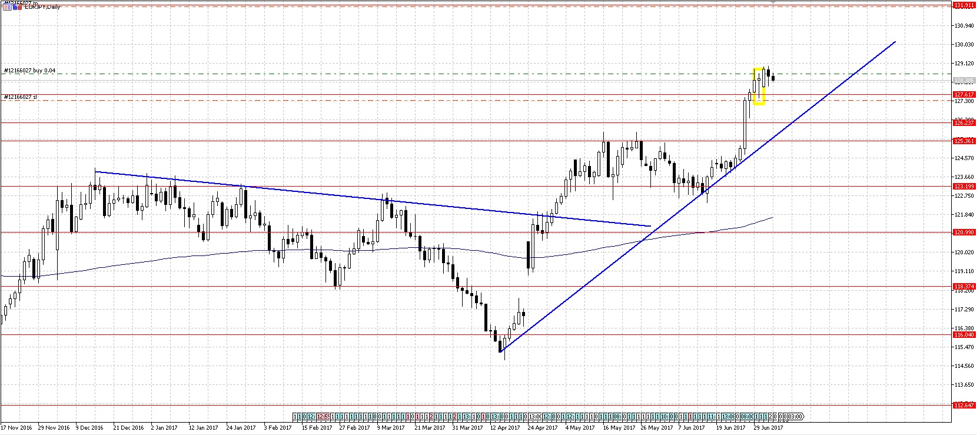Select the #12166027 buy 0.04 order label

[29, 70]
